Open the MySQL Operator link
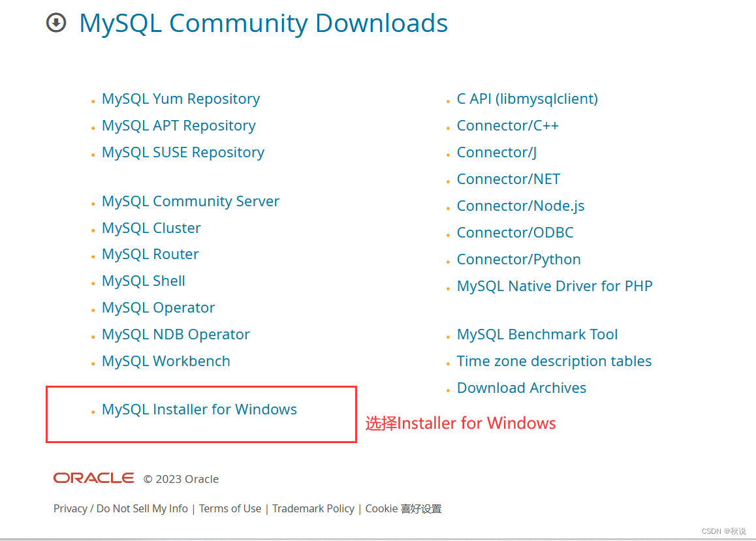756x541 pixels. 158,308
